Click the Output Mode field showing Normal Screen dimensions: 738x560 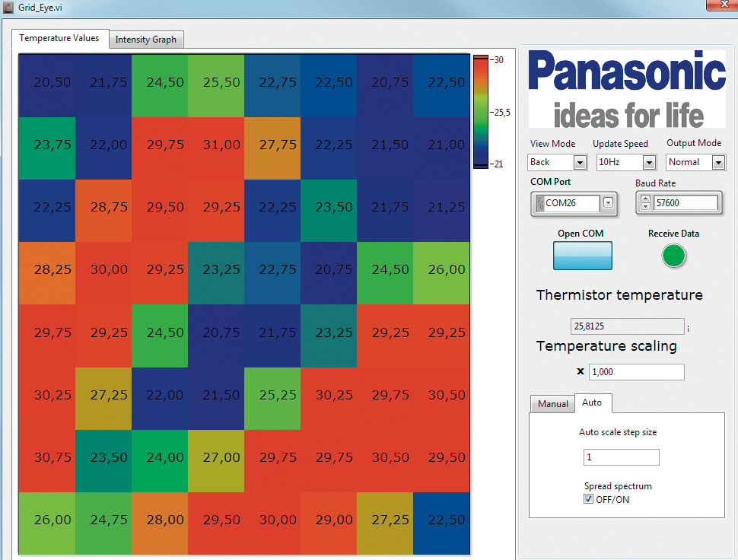689,162
